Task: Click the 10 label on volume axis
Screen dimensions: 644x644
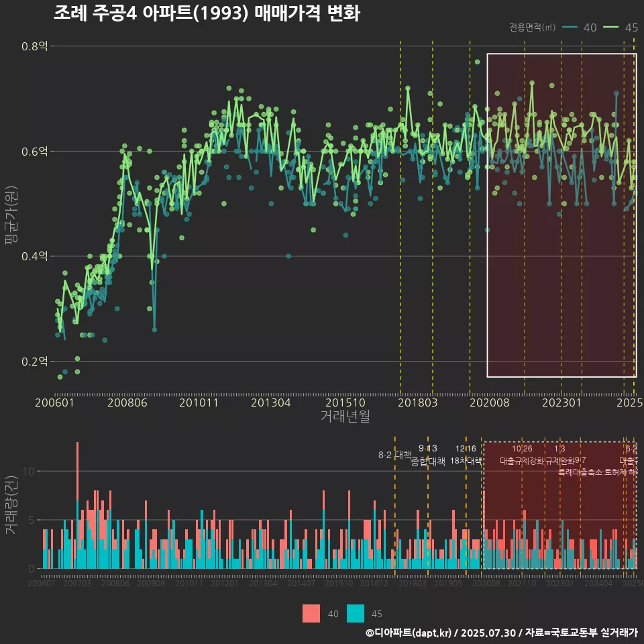Action: point(28,472)
